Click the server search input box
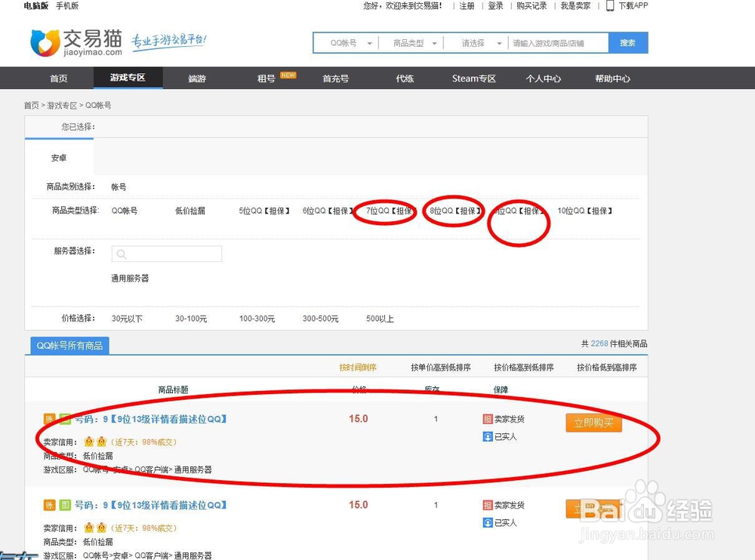This screenshot has height=560, width=755. pyautogui.click(x=167, y=254)
